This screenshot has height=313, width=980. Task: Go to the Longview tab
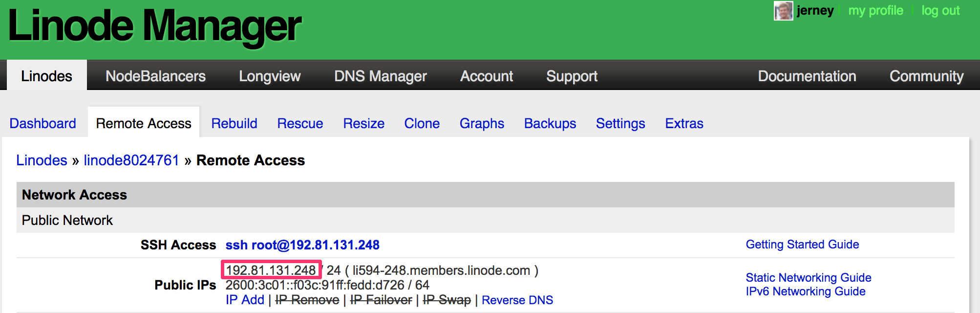270,76
